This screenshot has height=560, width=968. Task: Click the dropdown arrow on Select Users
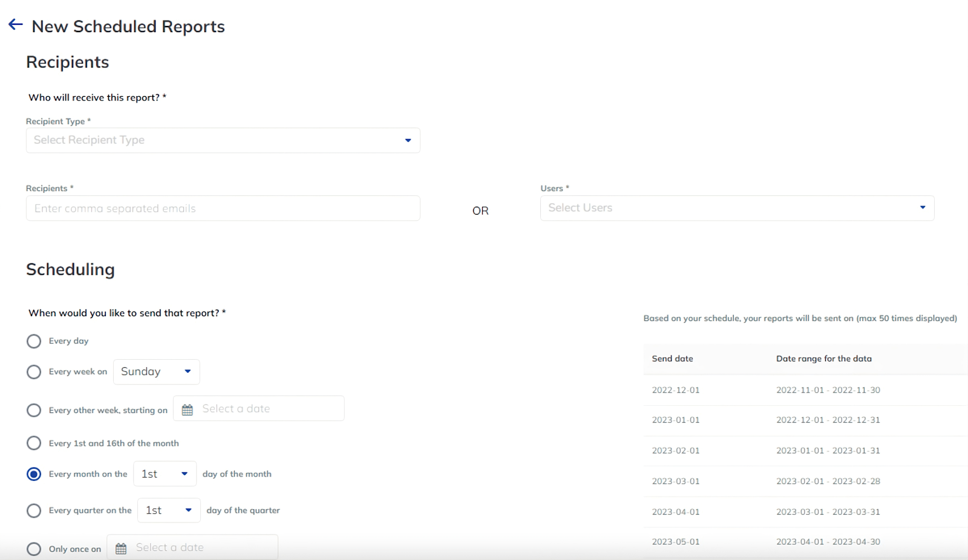point(922,207)
